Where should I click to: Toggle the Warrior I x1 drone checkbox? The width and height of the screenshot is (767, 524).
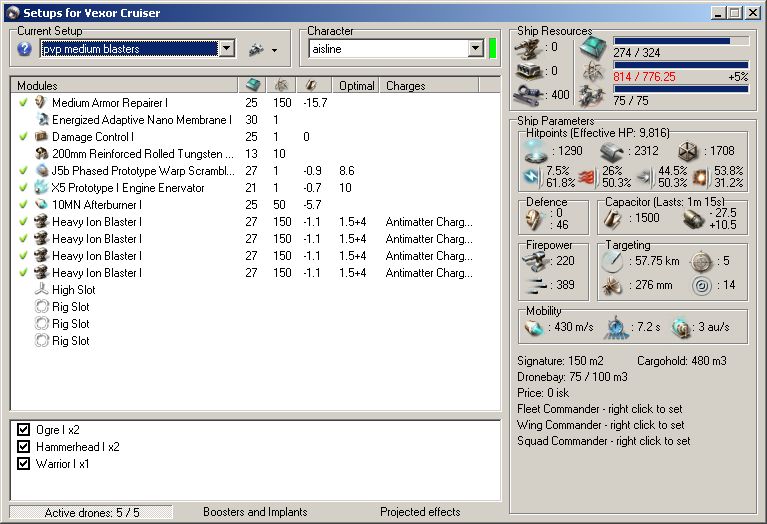(x=23, y=463)
